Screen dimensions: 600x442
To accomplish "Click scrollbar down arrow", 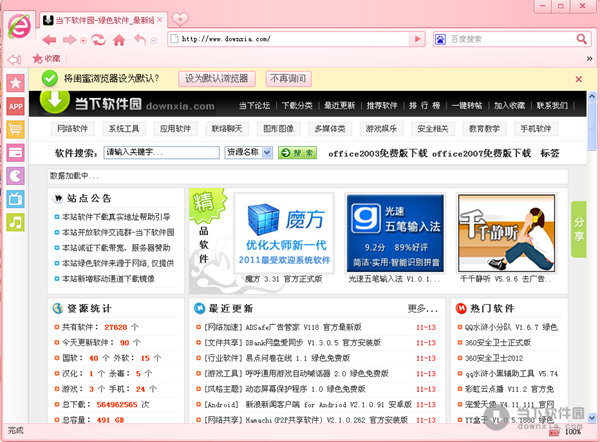I will pos(592,418).
